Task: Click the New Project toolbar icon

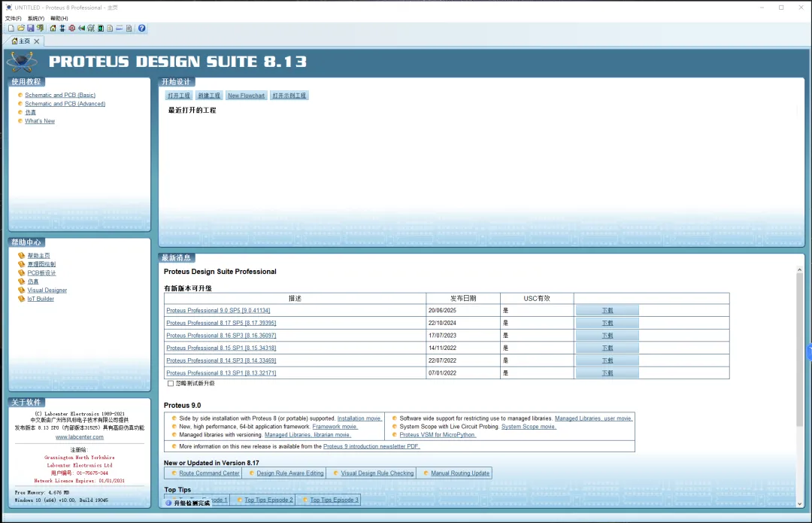Action: [11, 28]
